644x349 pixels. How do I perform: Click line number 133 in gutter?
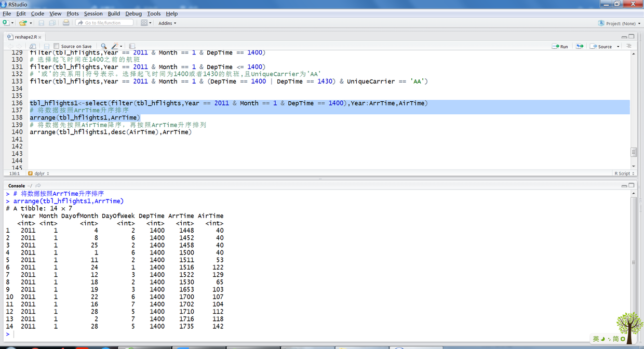click(17, 81)
